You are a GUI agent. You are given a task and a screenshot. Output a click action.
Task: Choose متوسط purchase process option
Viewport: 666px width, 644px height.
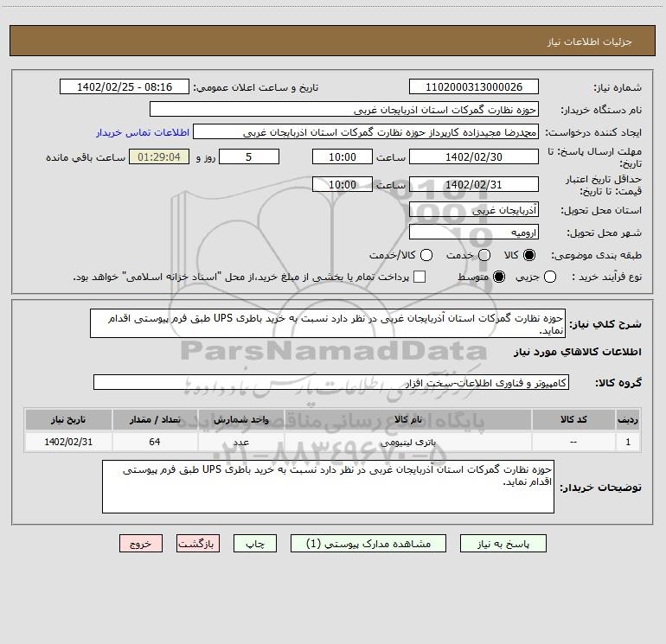[499, 277]
